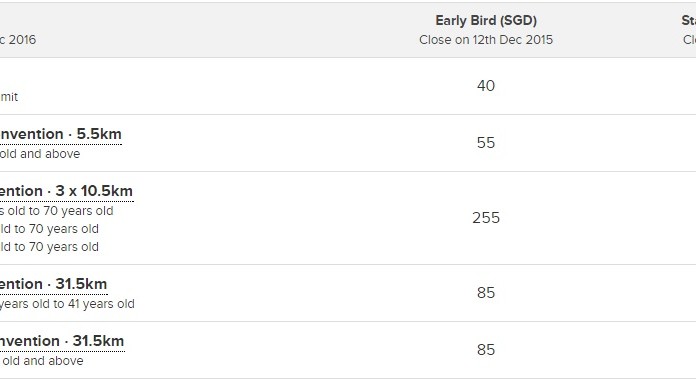Viewport: 696px width, 379px height.
Task: Select 'years old to 41 years old' text
Action: coord(67,304)
